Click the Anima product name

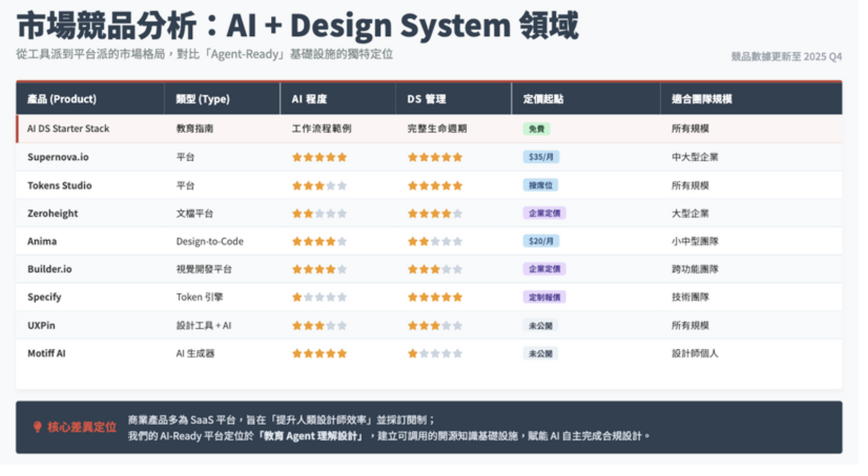click(42, 241)
